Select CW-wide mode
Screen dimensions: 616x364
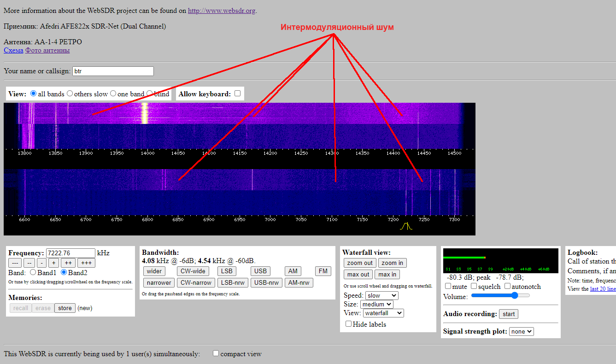pos(193,271)
